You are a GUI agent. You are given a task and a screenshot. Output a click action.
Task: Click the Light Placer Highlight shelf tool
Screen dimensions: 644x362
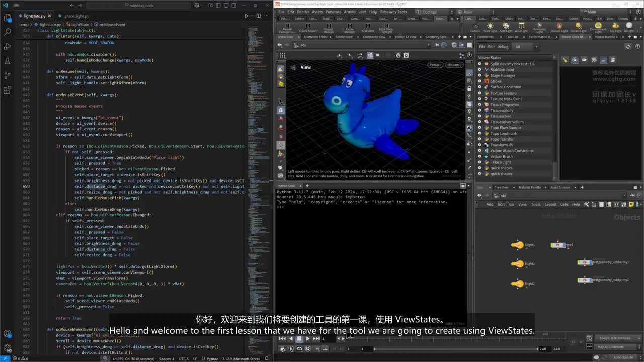pyautogui.click(x=386, y=28)
